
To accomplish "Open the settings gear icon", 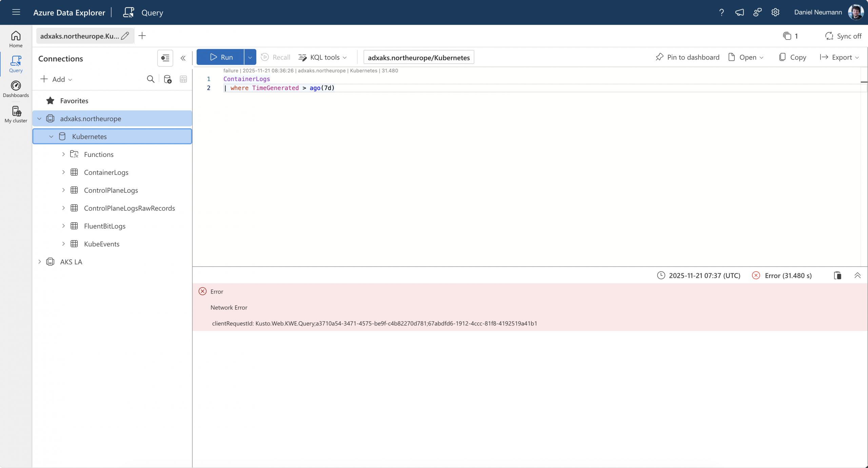I will tap(775, 13).
